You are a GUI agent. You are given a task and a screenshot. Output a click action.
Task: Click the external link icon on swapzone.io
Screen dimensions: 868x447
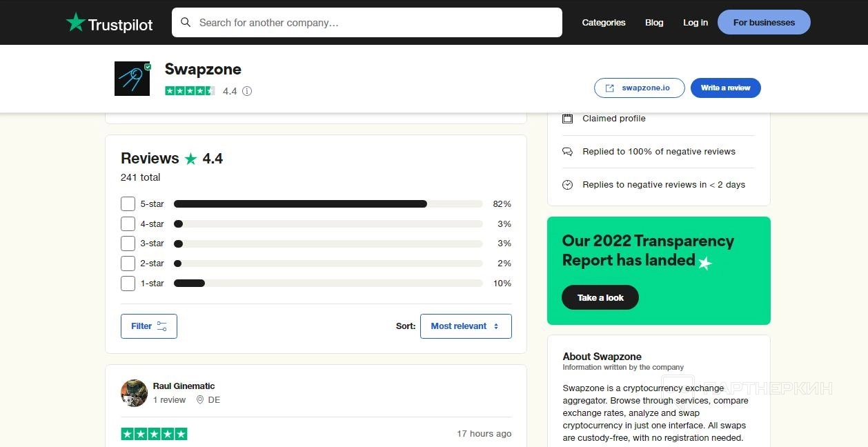[610, 88]
